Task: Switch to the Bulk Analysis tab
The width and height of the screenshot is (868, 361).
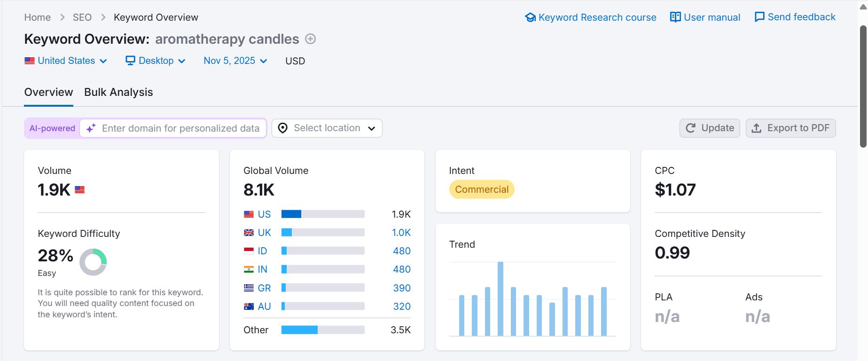Action: (x=118, y=92)
